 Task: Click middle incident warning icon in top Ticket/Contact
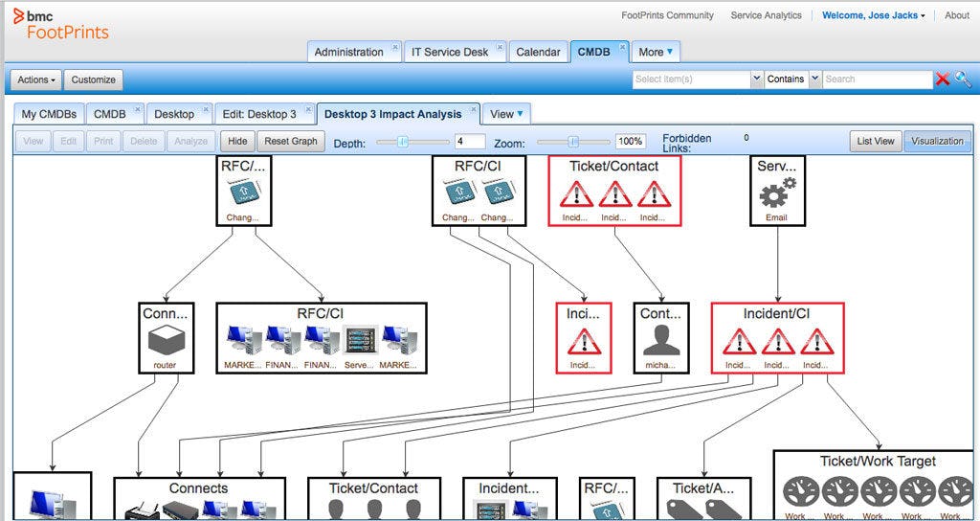click(x=615, y=193)
